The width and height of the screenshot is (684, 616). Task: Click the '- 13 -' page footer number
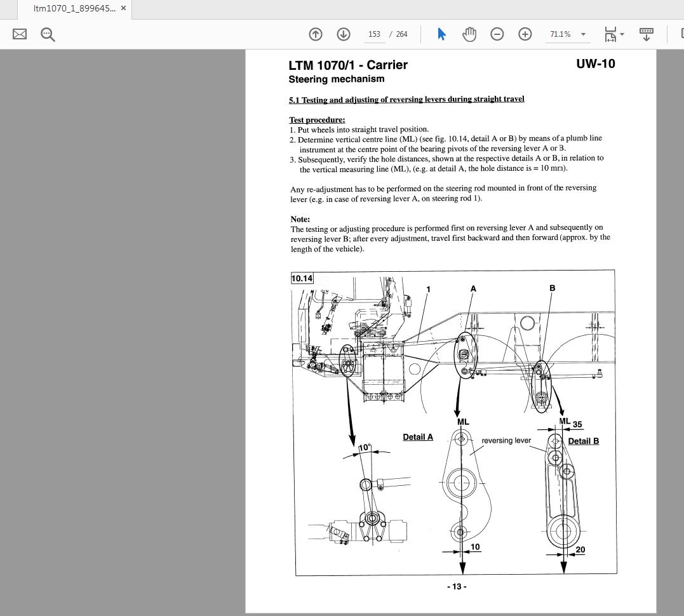click(457, 587)
